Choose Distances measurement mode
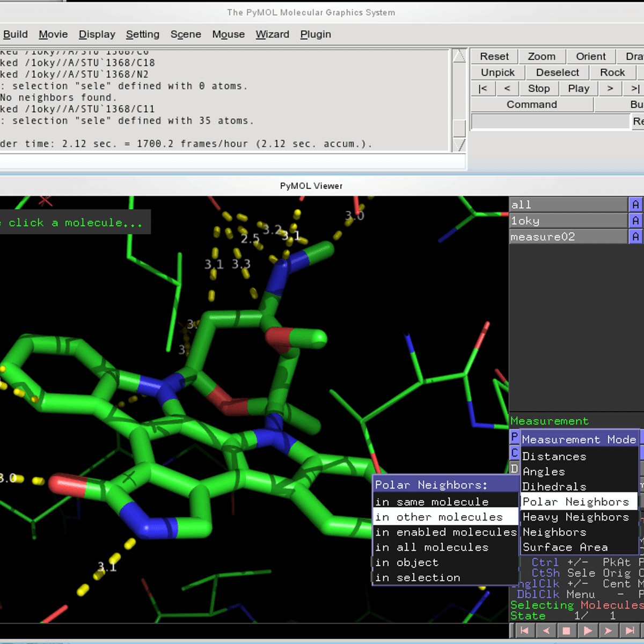Screen dimensions: 644x644 pyautogui.click(x=580, y=457)
